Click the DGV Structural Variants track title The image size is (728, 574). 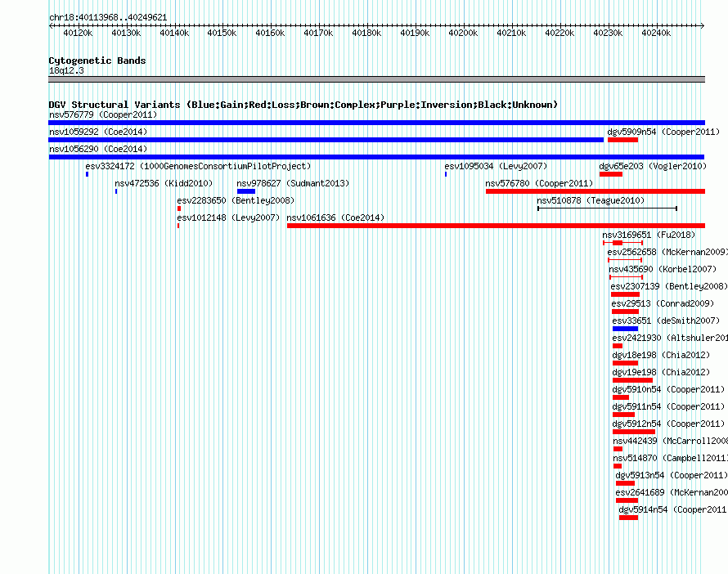click(x=303, y=105)
